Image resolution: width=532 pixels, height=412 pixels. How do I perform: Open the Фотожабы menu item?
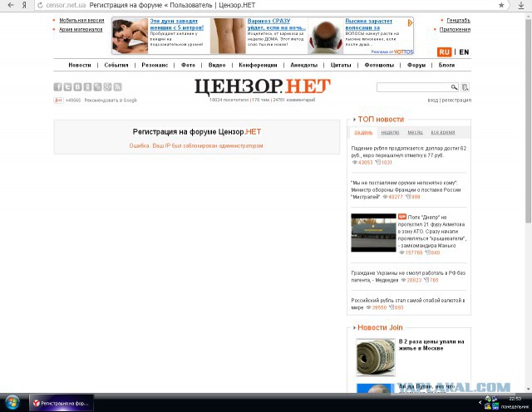coord(379,65)
